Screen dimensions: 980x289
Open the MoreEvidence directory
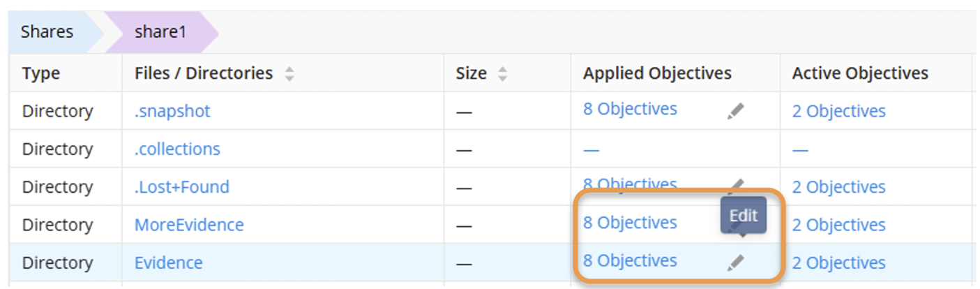[189, 225]
